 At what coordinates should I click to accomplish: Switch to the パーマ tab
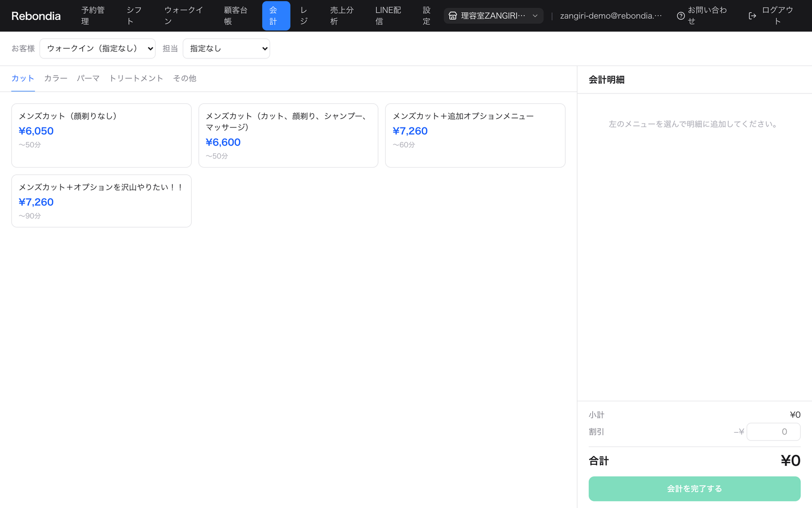click(x=88, y=78)
